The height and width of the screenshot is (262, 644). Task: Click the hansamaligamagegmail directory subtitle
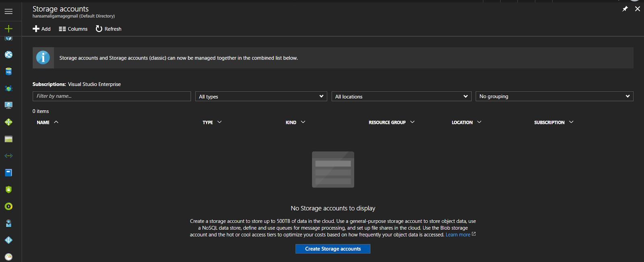[x=74, y=16]
